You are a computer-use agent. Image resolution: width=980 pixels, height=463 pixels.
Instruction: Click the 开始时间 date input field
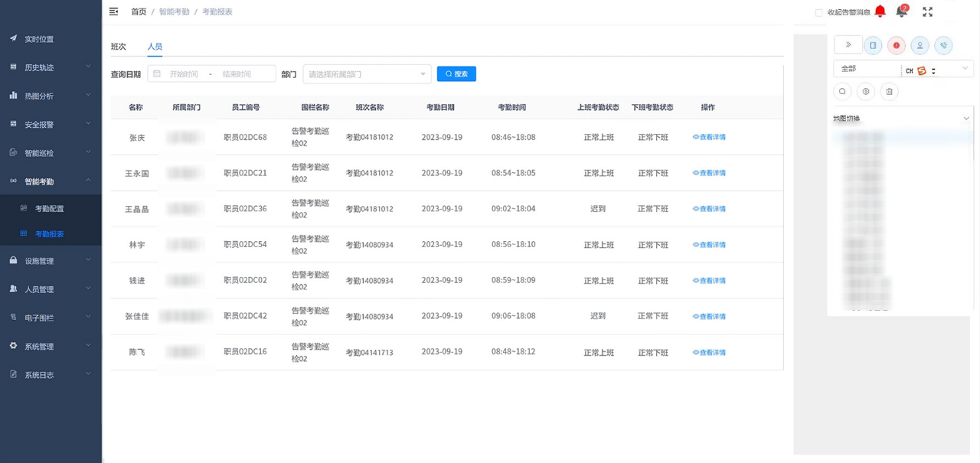coord(184,74)
